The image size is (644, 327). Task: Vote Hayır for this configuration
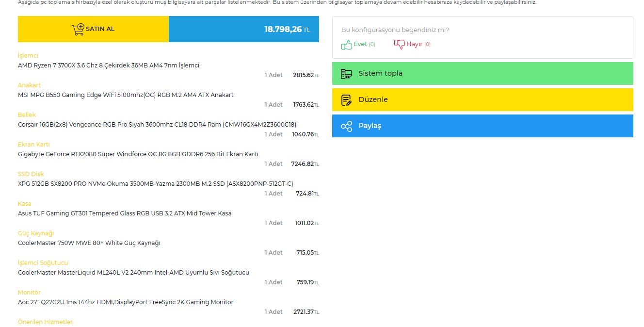412,44
